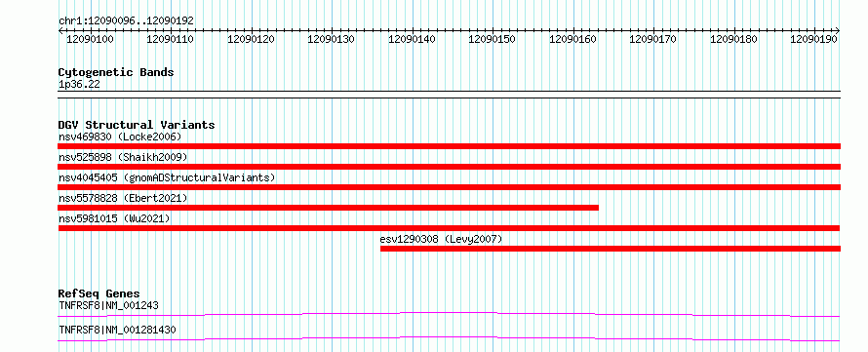This screenshot has height=352, width=868.
Task: Click ruler position 12090150
Action: 493,39
